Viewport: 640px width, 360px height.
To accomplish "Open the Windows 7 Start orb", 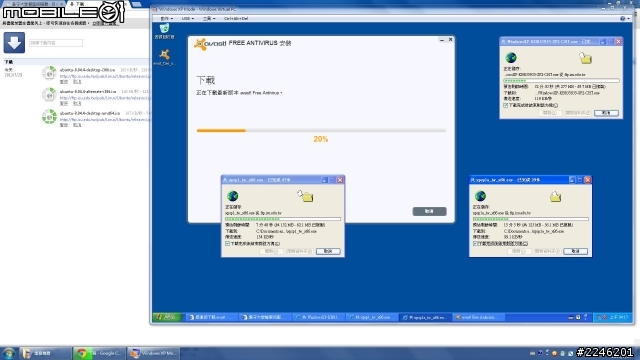I will (x=9, y=353).
